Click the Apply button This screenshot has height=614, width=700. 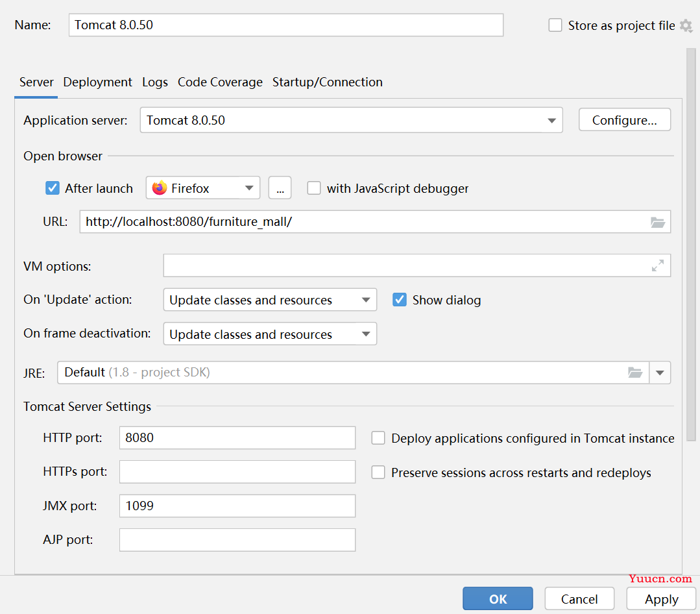(x=661, y=599)
